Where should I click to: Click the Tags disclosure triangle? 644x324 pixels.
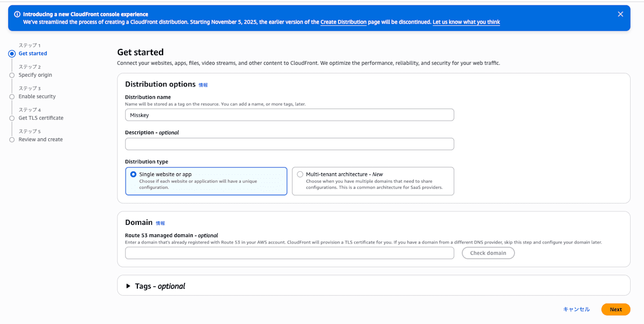click(x=128, y=285)
